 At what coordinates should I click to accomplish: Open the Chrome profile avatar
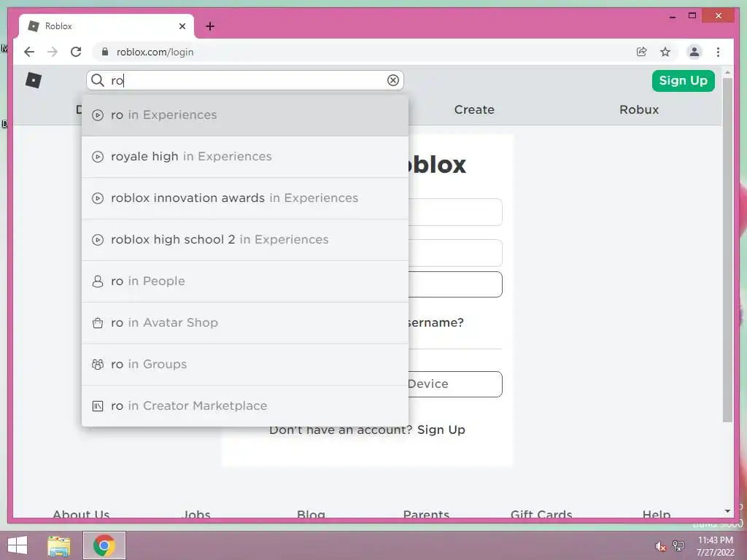point(694,52)
